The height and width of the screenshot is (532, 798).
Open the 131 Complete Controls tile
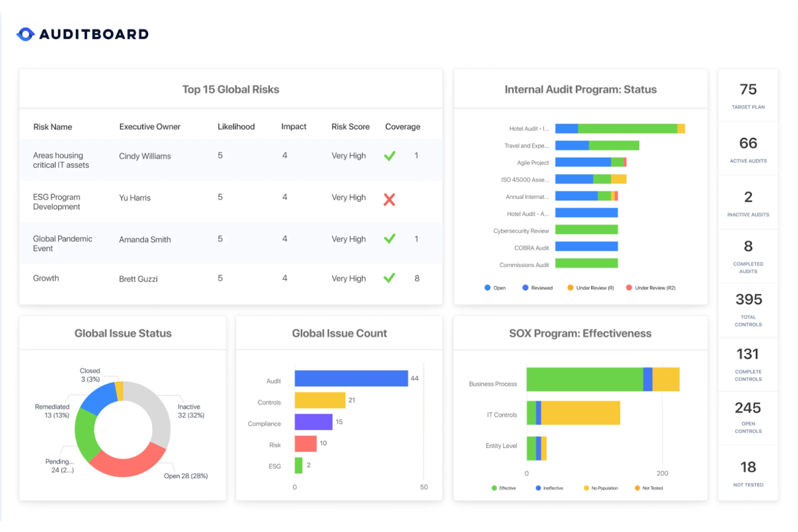point(748,364)
